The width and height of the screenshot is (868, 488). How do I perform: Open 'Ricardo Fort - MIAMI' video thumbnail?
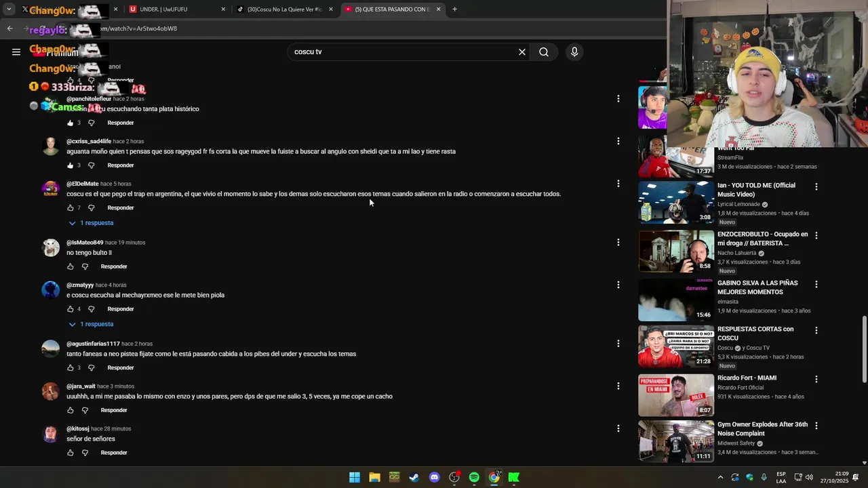[676, 395]
